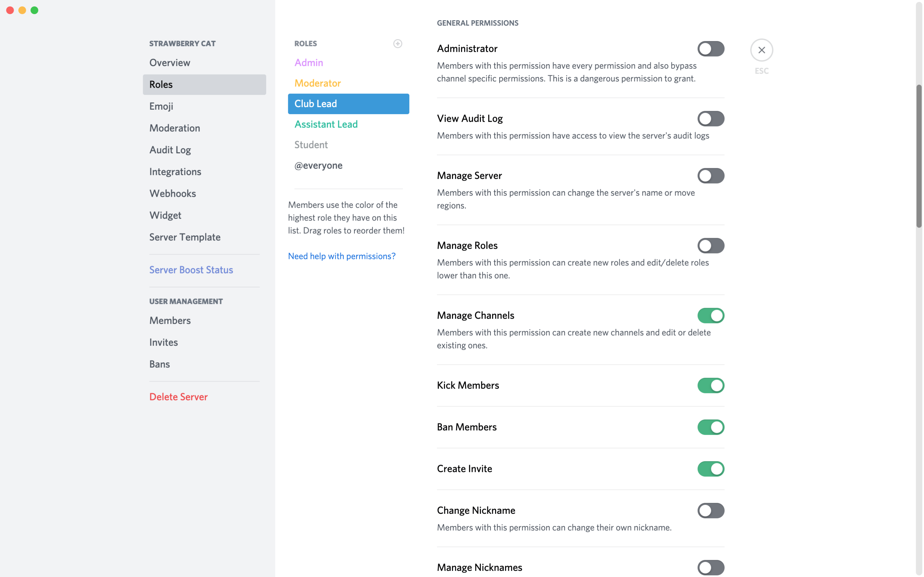Click the Delete Server option

click(178, 397)
